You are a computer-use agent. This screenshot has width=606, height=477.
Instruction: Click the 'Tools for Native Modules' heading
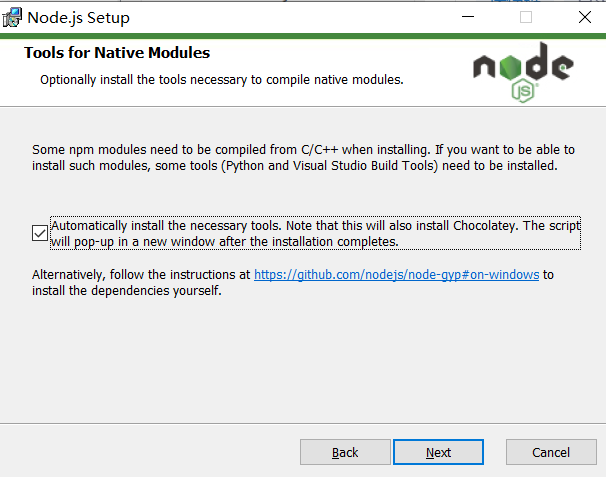tap(117, 53)
